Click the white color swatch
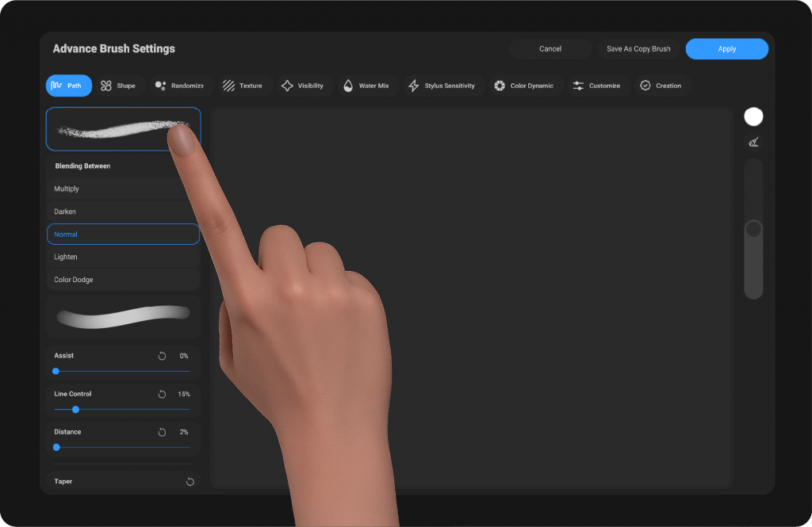 pos(753,116)
